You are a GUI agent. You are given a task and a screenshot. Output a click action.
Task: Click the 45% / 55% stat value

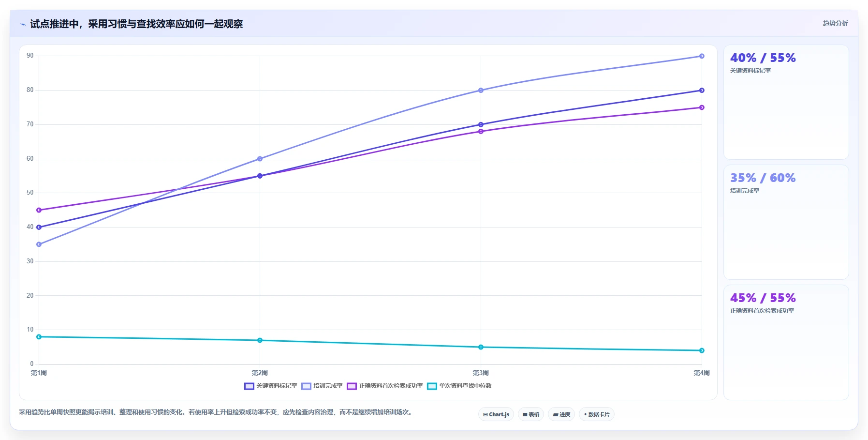(x=763, y=298)
